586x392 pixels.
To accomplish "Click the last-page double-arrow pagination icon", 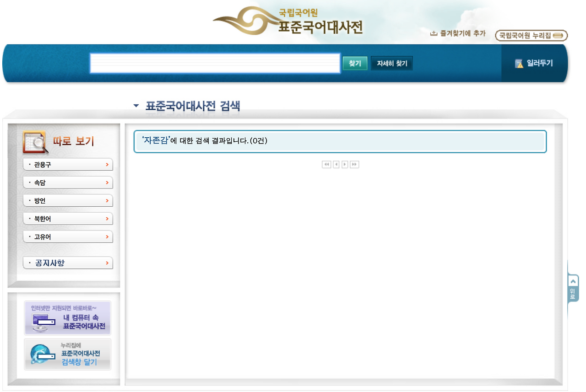I will (x=354, y=165).
